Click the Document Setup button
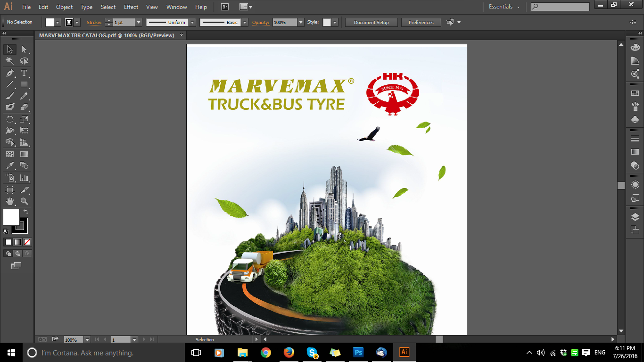The image size is (644, 362). [371, 22]
